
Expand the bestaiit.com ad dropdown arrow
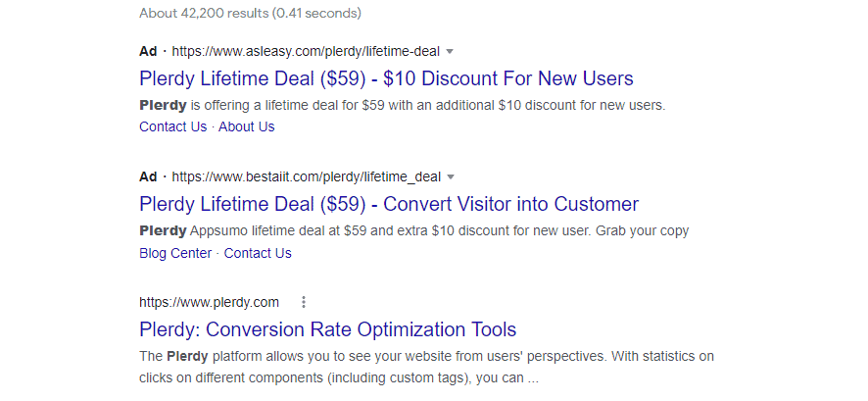coord(451,177)
